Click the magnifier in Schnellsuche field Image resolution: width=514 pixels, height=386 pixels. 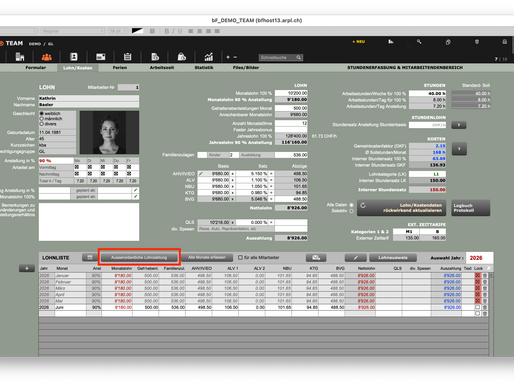pos(299,57)
